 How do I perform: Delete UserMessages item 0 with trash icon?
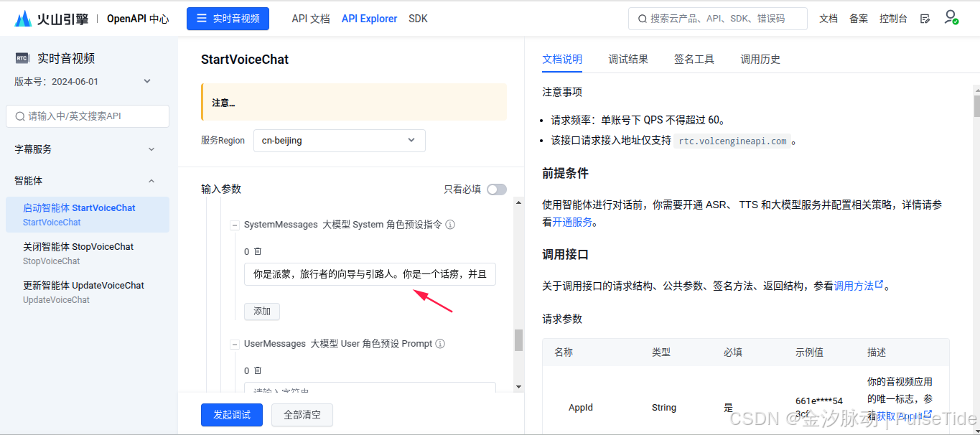pyautogui.click(x=258, y=370)
